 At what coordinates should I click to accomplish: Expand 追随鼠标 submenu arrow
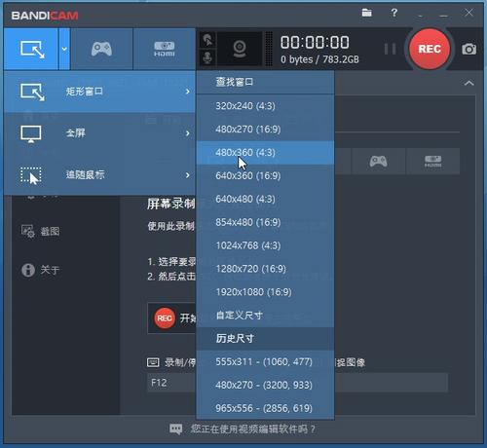[188, 175]
